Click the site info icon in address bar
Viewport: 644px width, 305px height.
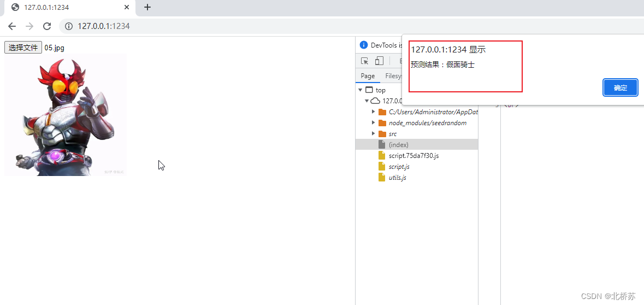(x=69, y=26)
